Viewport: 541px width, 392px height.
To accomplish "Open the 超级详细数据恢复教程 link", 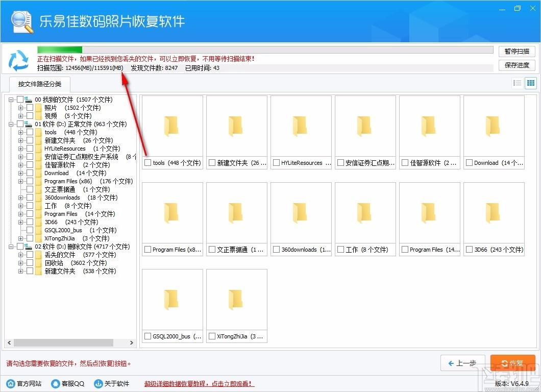I will point(199,384).
